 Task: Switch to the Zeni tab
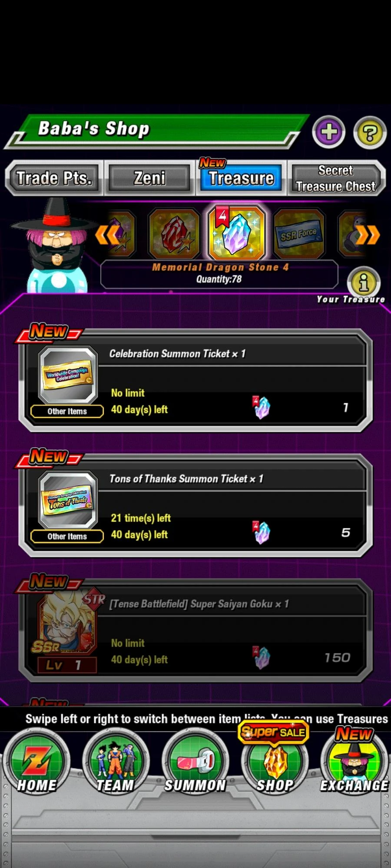tap(149, 178)
